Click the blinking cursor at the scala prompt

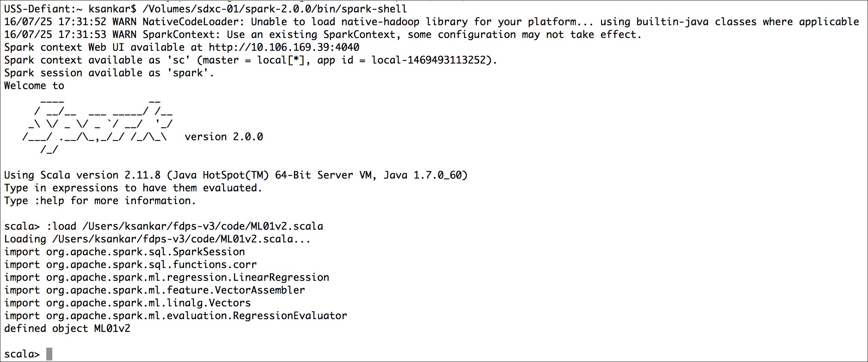point(49,354)
